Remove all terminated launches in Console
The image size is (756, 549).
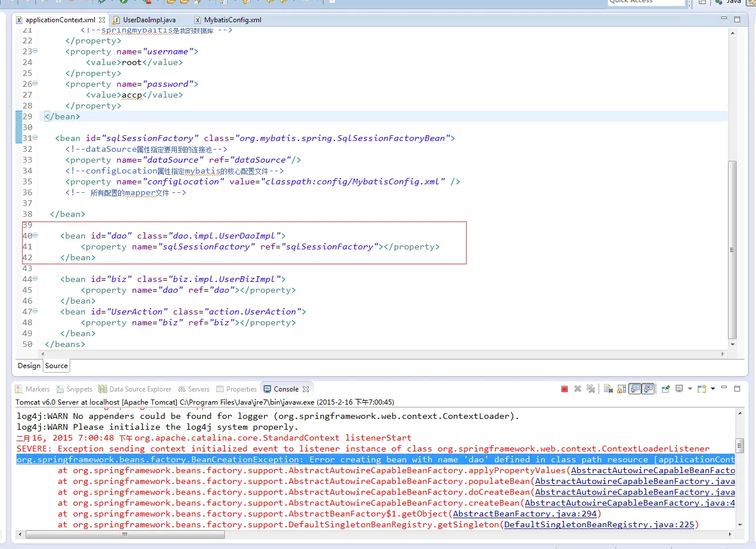591,389
